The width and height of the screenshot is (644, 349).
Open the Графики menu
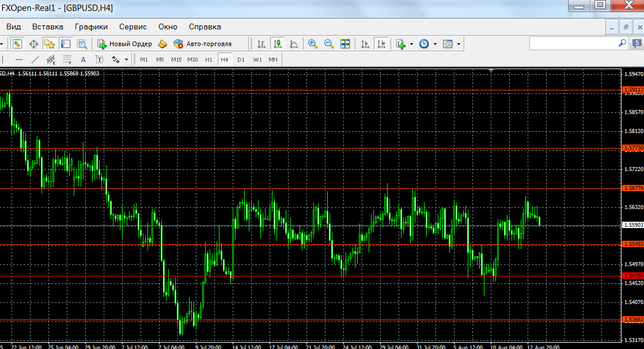[91, 26]
